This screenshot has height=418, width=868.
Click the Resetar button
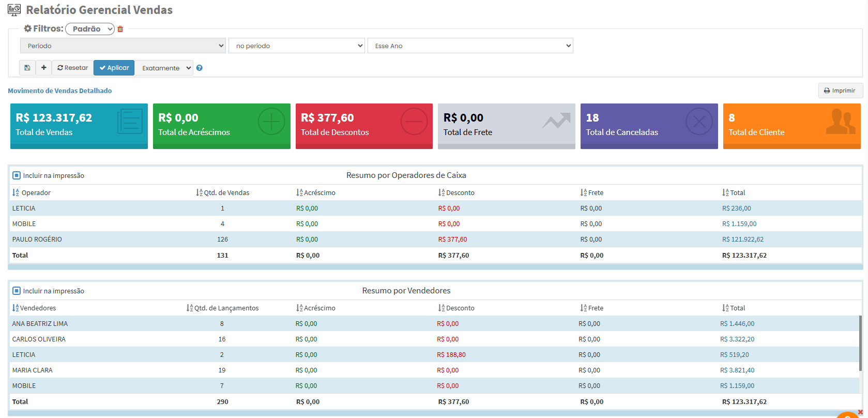(72, 68)
